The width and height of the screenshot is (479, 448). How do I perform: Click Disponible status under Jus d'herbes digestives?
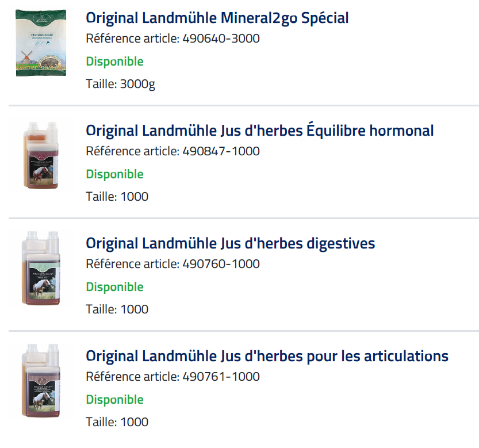click(114, 287)
